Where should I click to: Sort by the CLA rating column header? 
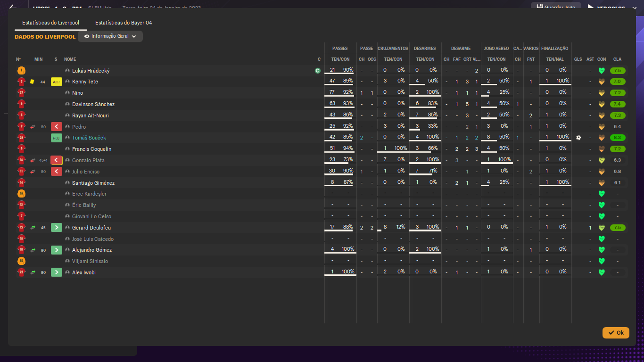[x=617, y=59]
